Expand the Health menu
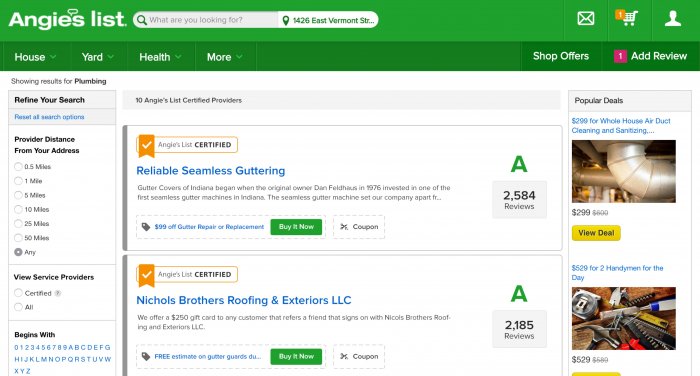This screenshot has width=700, height=376. [x=160, y=57]
